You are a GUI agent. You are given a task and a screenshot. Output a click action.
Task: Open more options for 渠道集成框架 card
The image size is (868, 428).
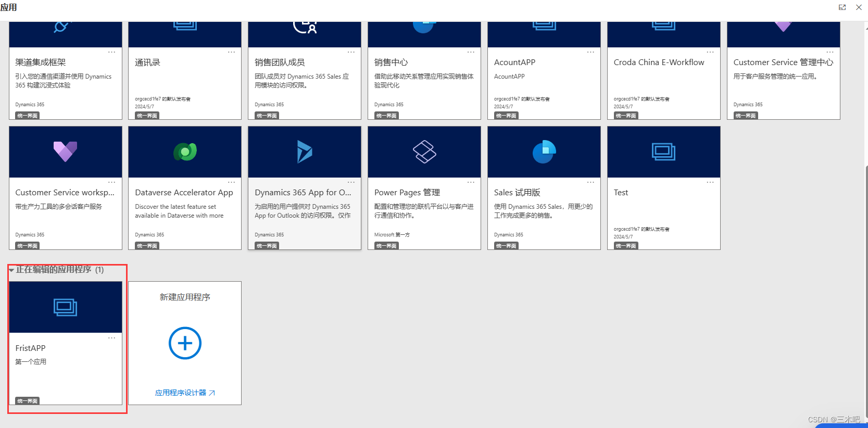[111, 52]
